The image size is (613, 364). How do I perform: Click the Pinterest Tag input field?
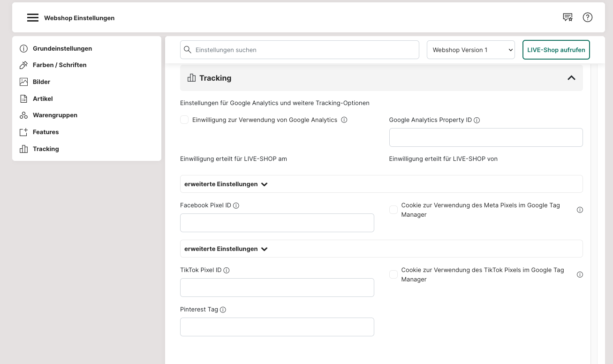tap(277, 327)
